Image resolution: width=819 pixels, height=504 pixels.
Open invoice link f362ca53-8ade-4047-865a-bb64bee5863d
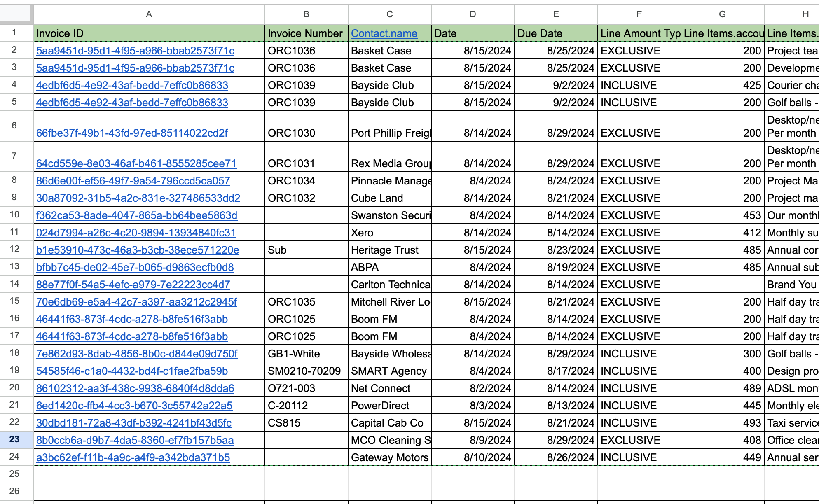[x=137, y=215]
